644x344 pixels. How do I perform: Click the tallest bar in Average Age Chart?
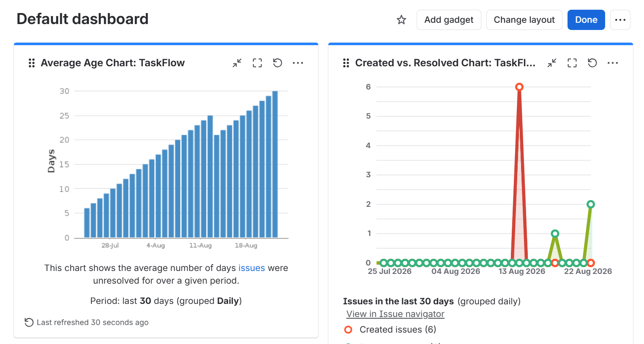pyautogui.click(x=275, y=164)
